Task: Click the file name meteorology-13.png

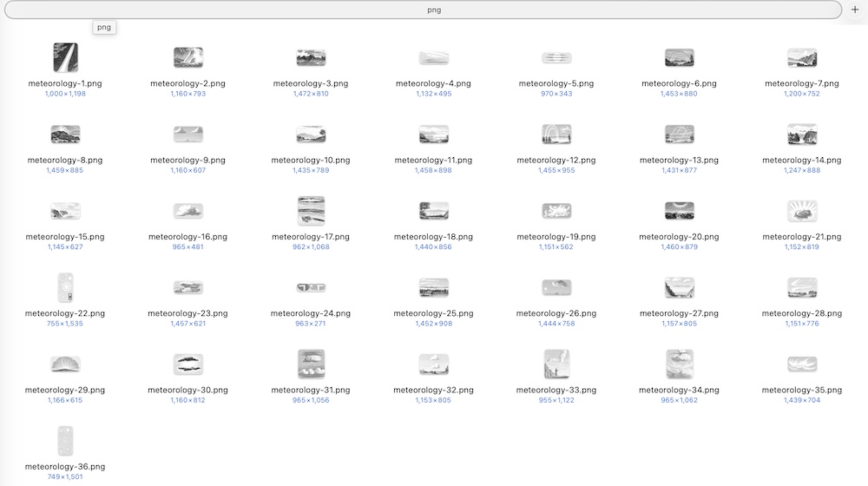Action: point(680,160)
